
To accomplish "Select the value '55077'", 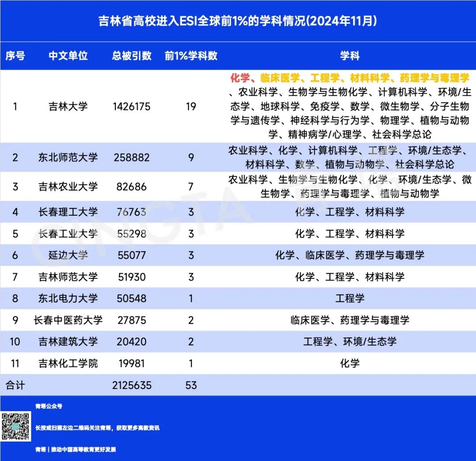I will [x=132, y=255].
